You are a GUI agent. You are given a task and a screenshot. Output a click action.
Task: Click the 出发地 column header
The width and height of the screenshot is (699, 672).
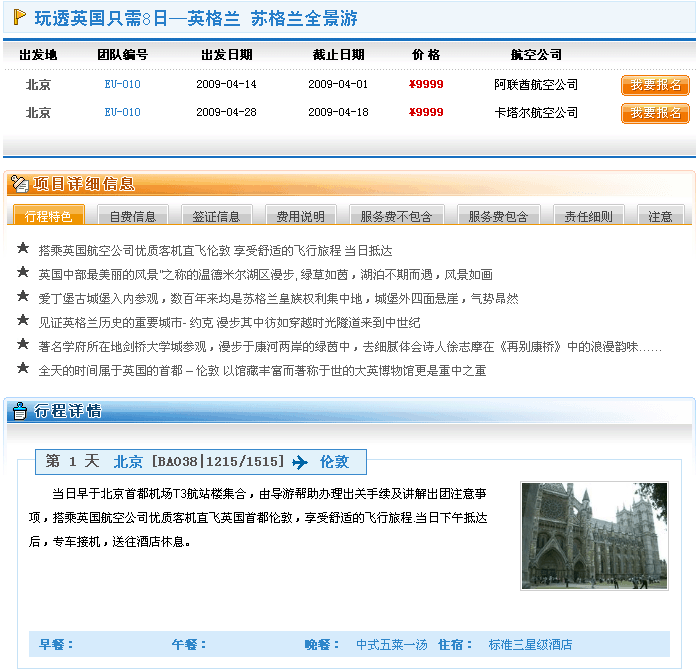point(38,55)
